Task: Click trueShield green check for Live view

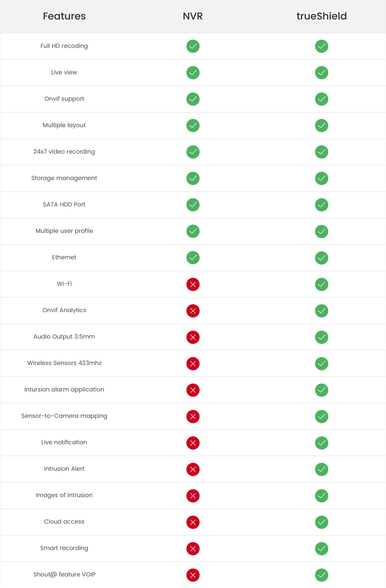Action: (x=322, y=73)
